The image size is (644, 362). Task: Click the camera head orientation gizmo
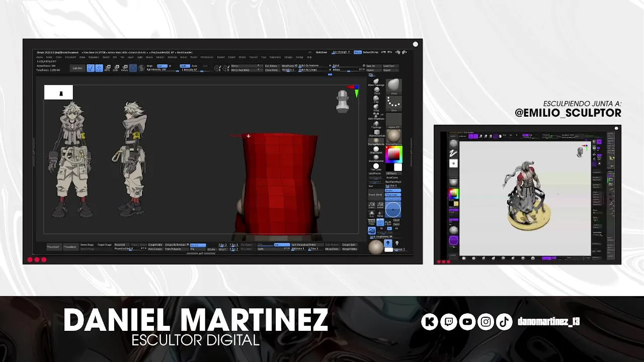pyautogui.click(x=343, y=100)
